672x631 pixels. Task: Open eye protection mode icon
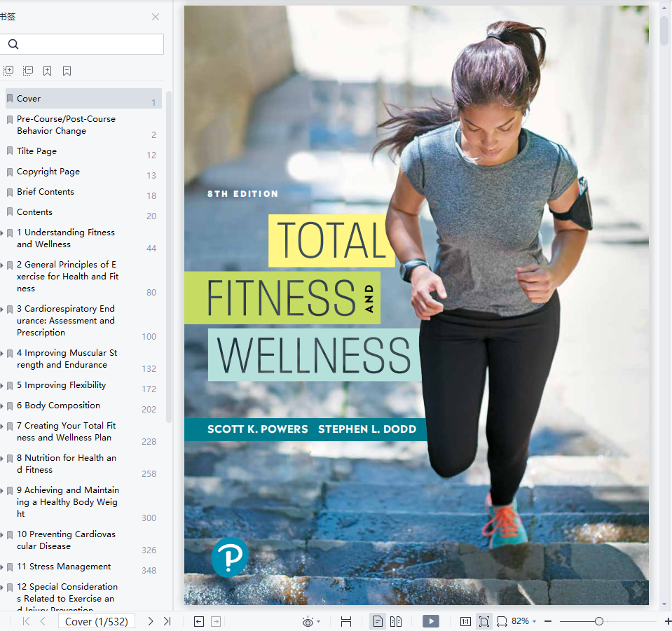tap(308, 622)
